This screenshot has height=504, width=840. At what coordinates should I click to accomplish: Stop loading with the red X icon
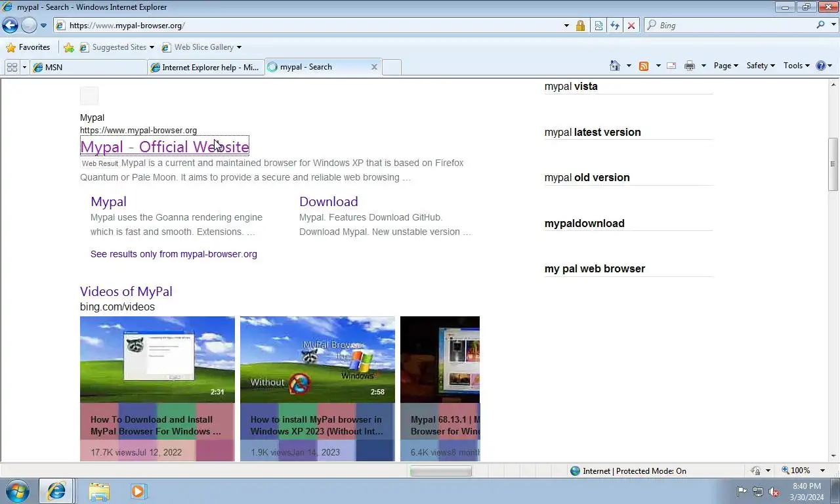click(631, 26)
